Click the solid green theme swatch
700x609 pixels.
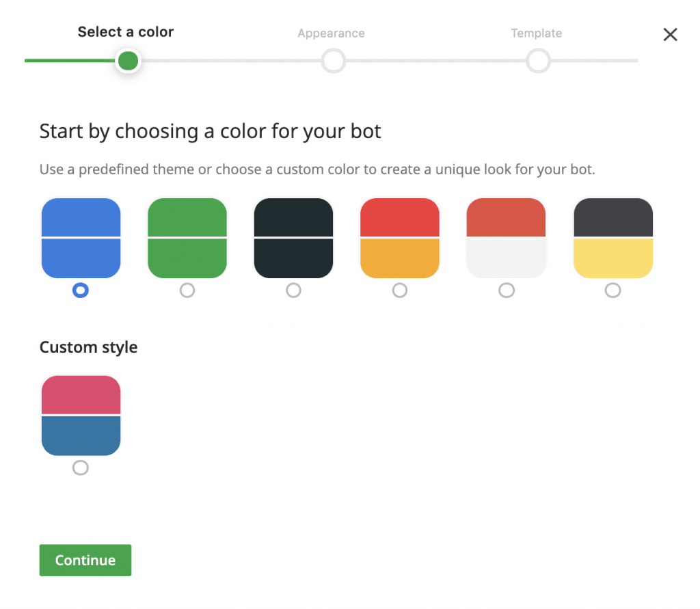click(187, 238)
